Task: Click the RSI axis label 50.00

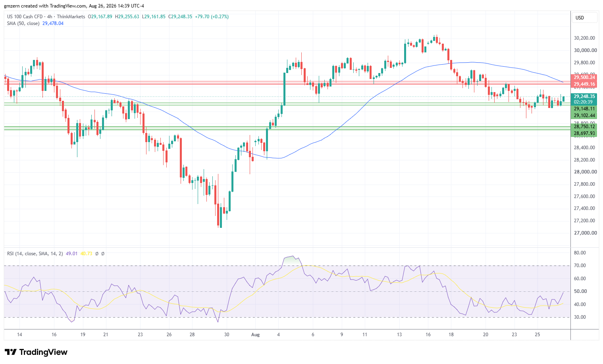Action: point(580,291)
